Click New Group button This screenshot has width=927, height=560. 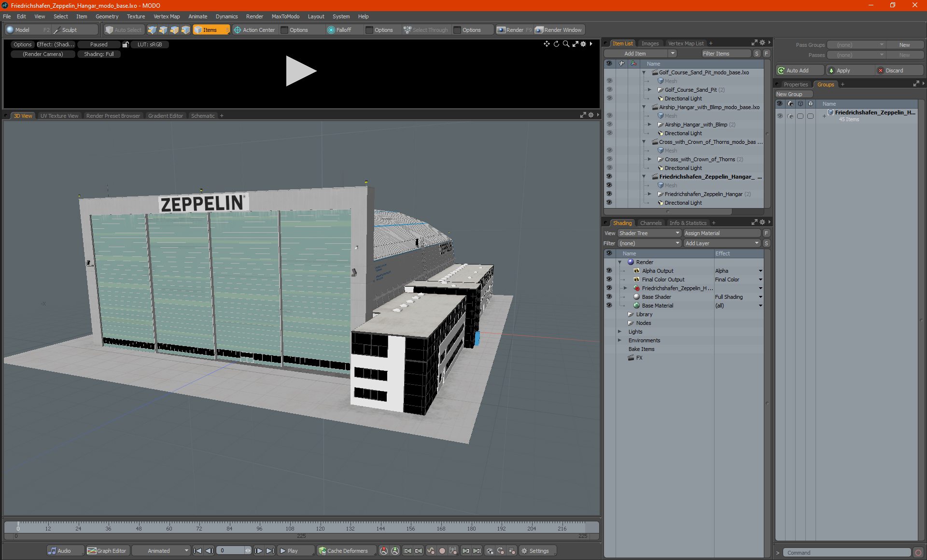[x=793, y=94]
